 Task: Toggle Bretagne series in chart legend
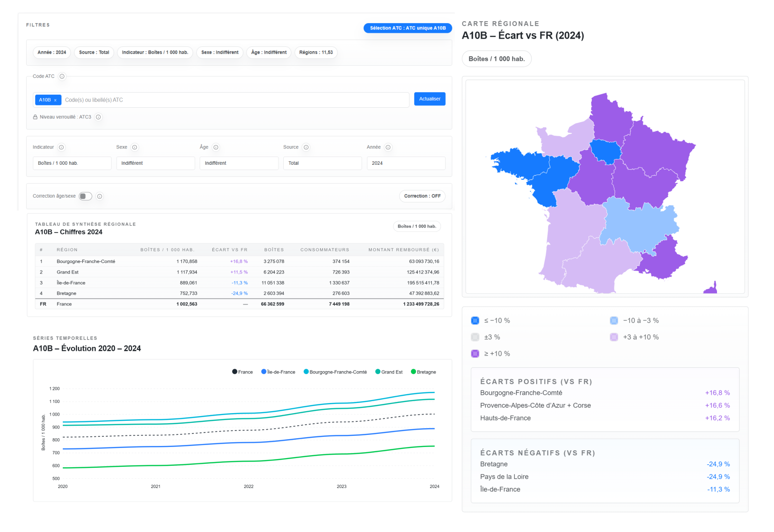424,372
